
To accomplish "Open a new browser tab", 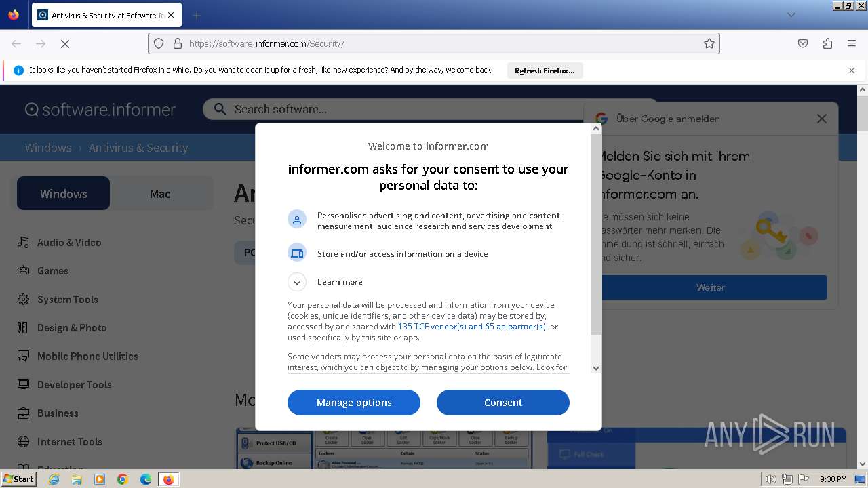I will pos(196,15).
